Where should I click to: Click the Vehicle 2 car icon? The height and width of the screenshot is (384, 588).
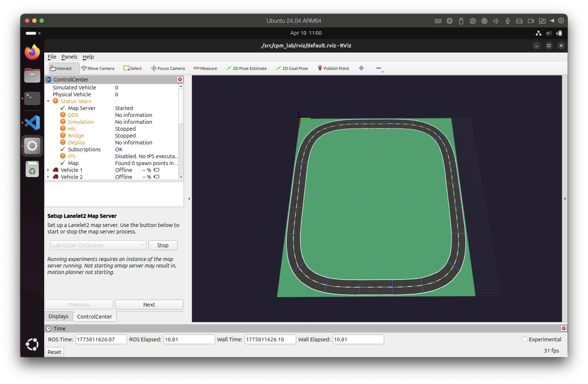[56, 177]
